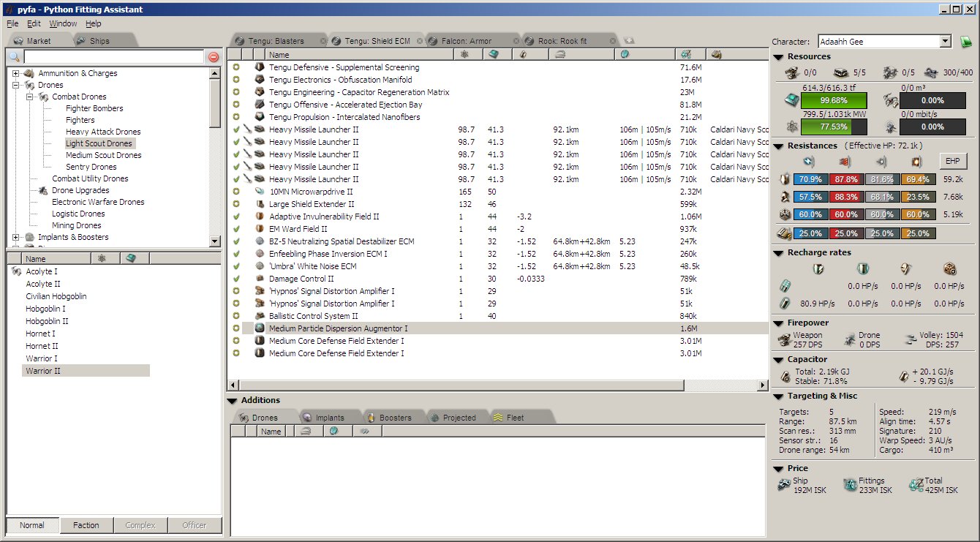Close the Falcon: Armor tab

(x=516, y=41)
